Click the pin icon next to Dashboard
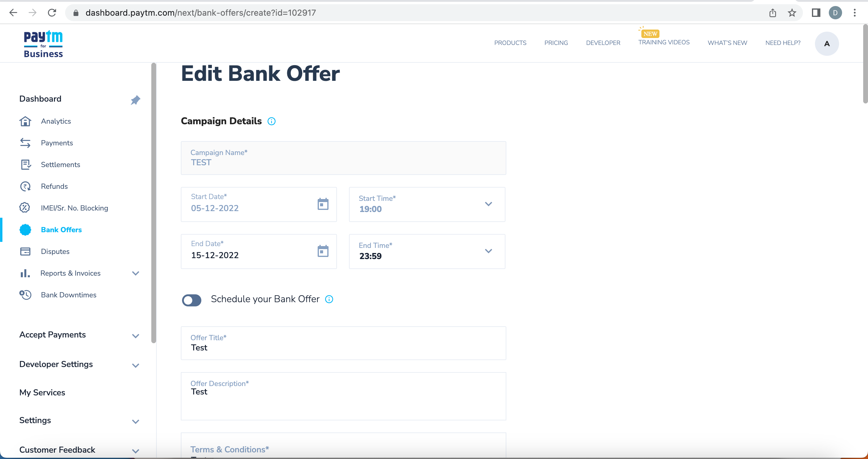Image resolution: width=868 pixels, height=459 pixels. click(x=135, y=100)
